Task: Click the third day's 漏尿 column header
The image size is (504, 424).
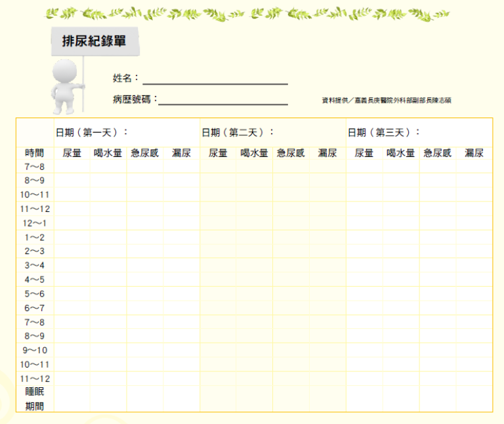Action: click(x=474, y=154)
